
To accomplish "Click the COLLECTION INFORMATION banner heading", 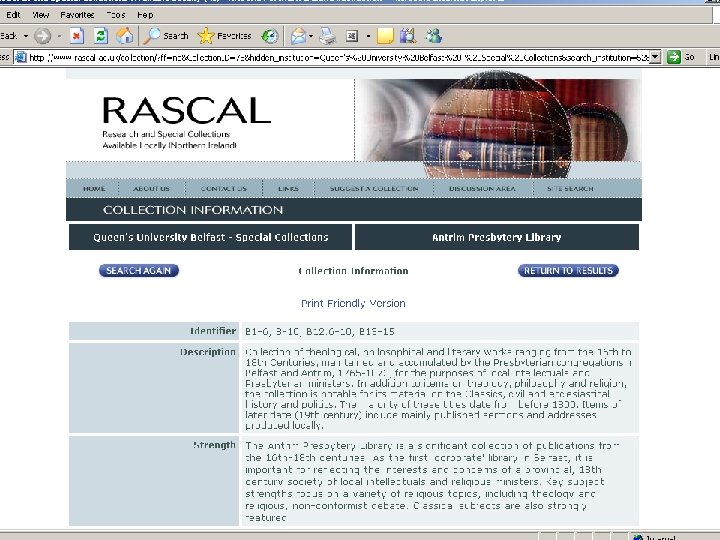I will 193,210.
